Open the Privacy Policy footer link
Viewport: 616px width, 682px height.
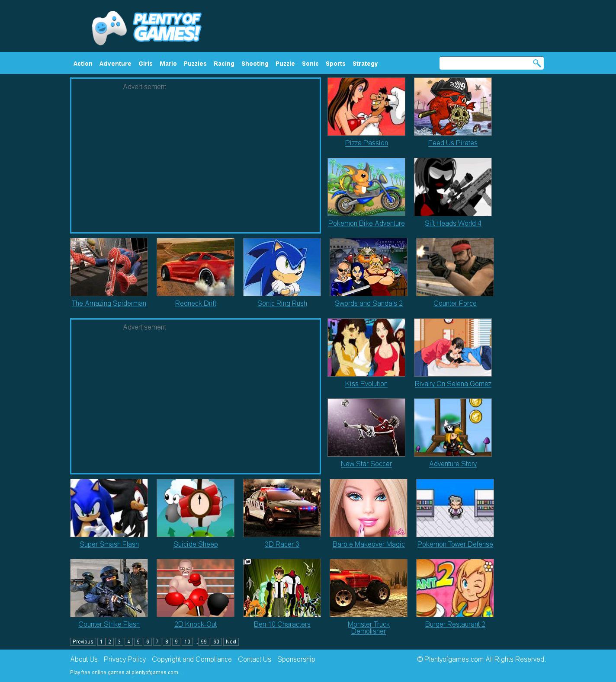pyautogui.click(x=125, y=660)
